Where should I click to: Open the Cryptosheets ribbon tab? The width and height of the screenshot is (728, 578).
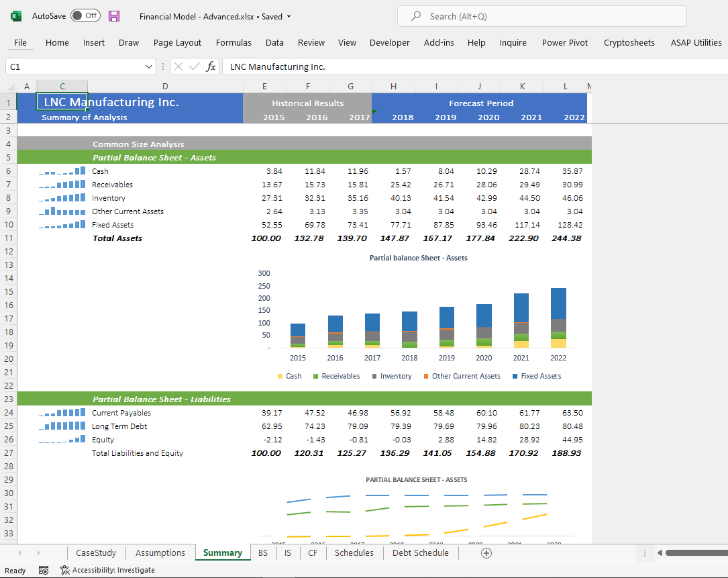point(629,43)
